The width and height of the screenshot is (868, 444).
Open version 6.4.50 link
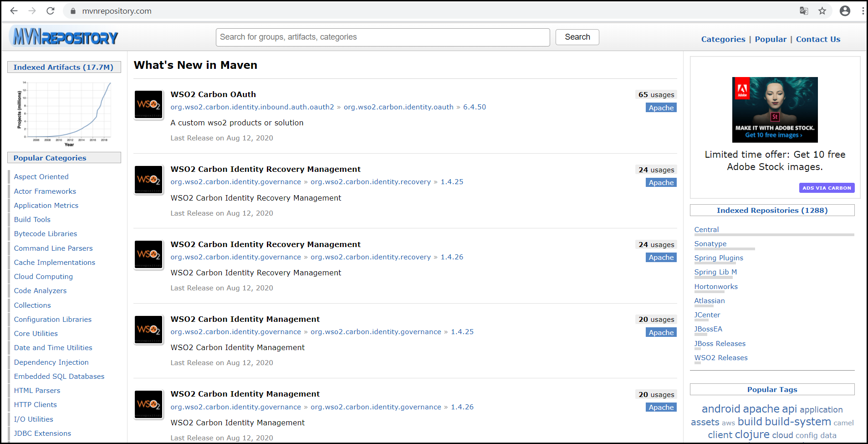[x=475, y=107]
